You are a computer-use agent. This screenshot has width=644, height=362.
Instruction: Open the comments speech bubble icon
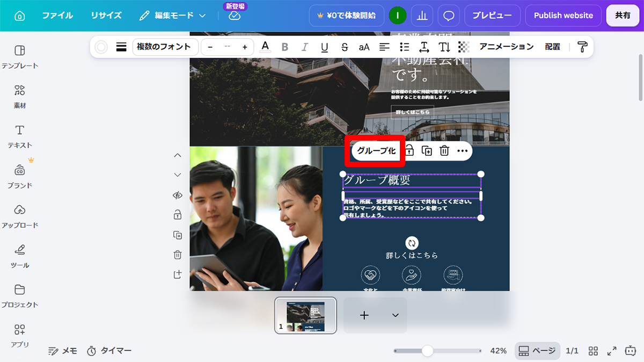[449, 16]
